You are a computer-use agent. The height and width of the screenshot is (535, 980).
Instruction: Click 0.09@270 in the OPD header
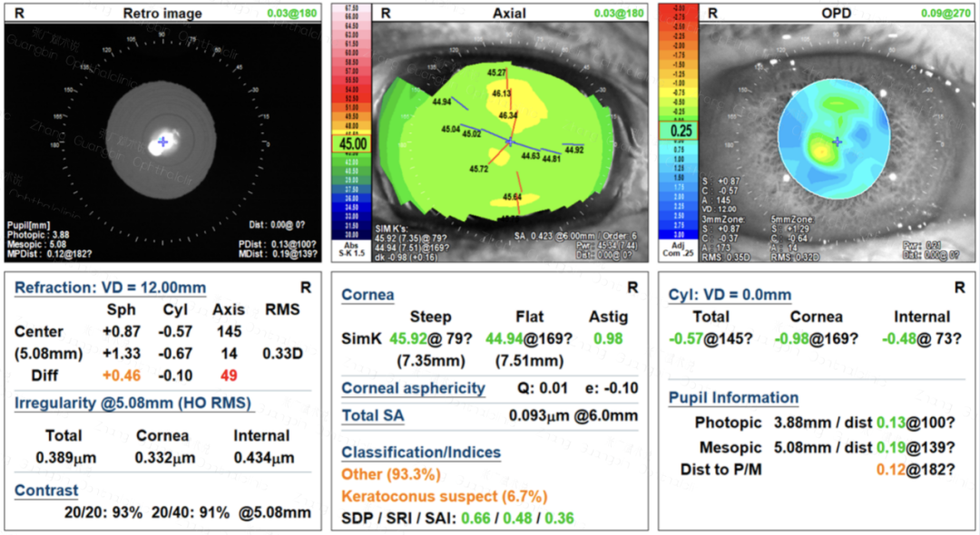click(946, 13)
